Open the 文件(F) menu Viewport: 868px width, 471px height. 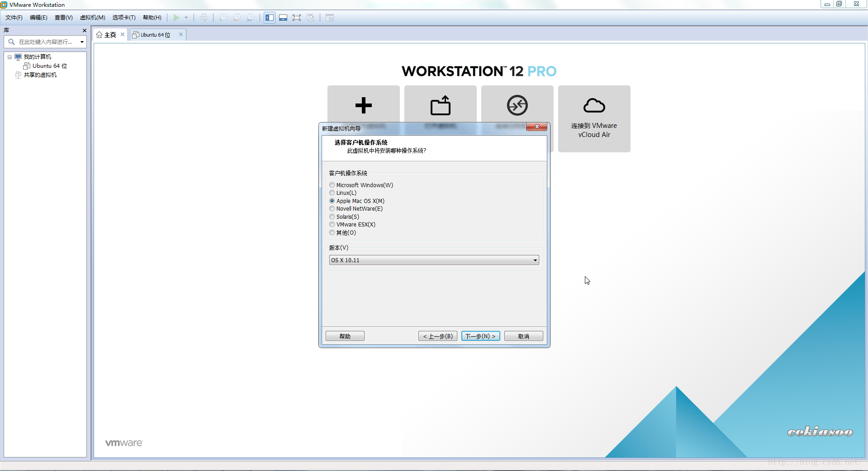click(14, 18)
